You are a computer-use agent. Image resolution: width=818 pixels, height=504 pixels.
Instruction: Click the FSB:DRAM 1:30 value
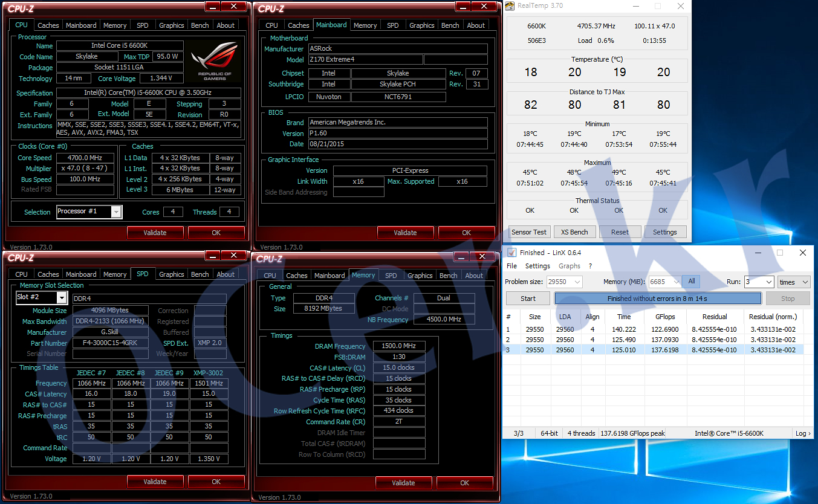click(398, 357)
